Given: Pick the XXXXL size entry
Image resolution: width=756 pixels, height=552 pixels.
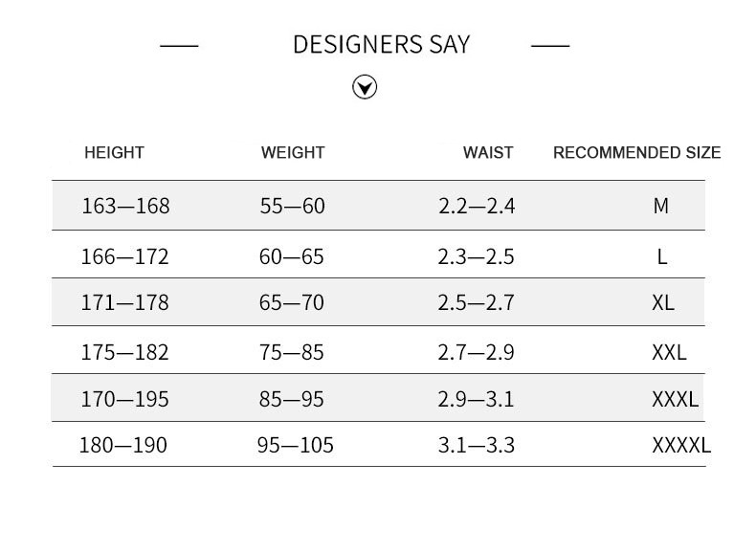Looking at the screenshot, I should tap(680, 446).
